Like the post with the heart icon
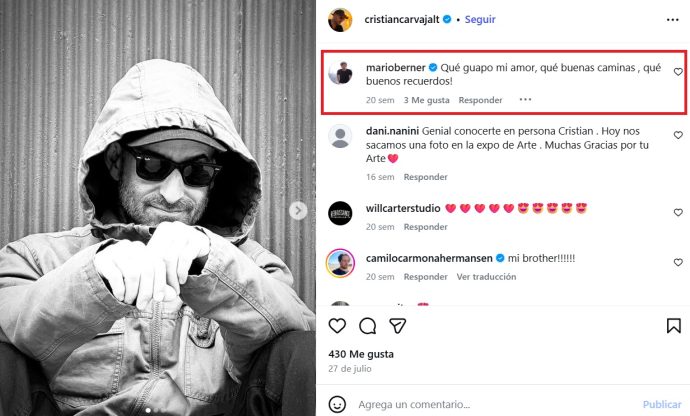The width and height of the screenshot is (690, 416). (x=338, y=326)
